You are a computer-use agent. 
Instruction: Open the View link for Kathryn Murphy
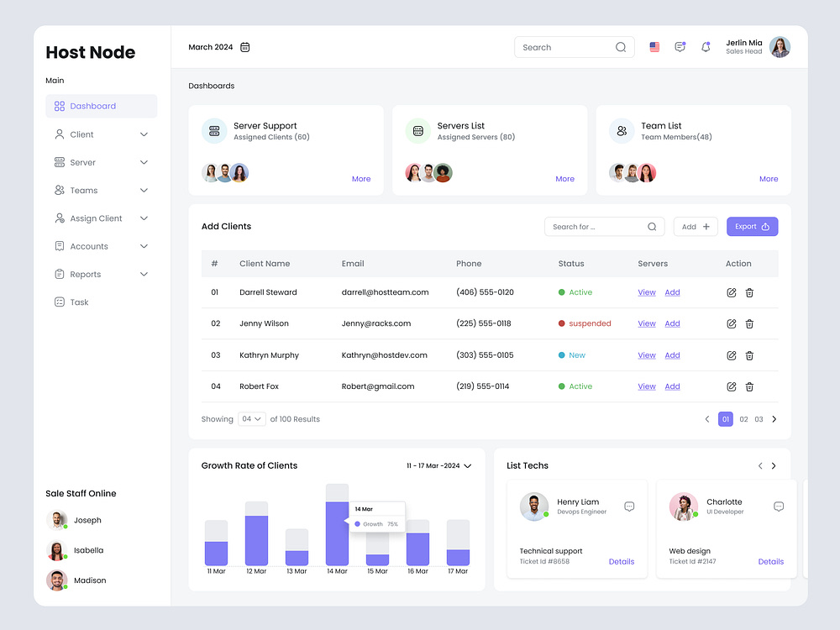tap(646, 354)
